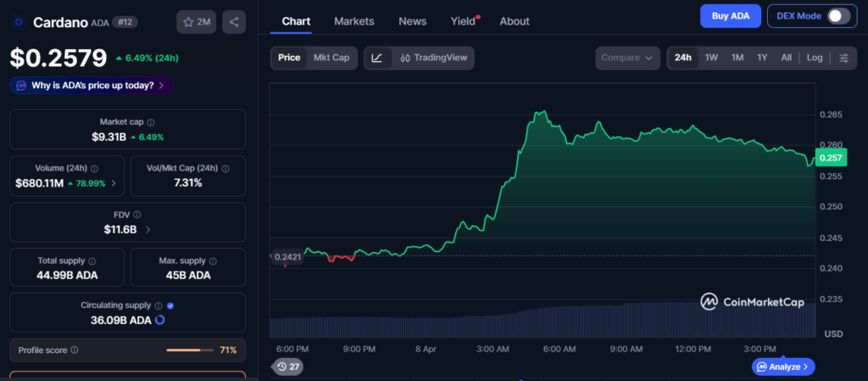Select the line chart type icon

377,58
